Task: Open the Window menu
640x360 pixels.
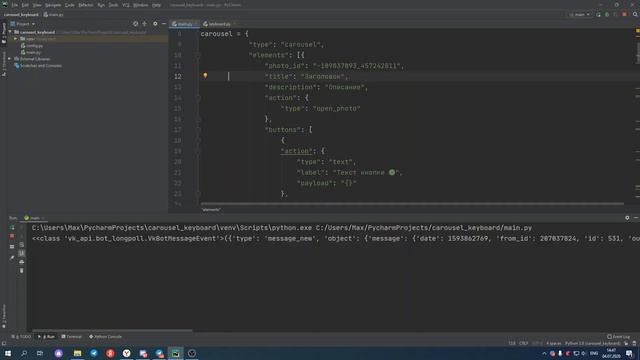Action: pyautogui.click(x=141, y=5)
